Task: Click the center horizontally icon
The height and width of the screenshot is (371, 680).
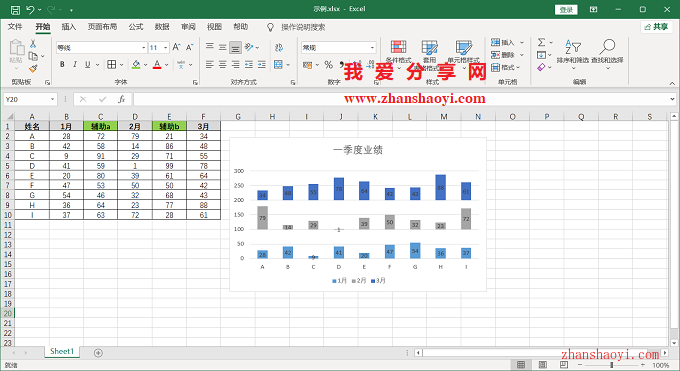Action: (222, 65)
